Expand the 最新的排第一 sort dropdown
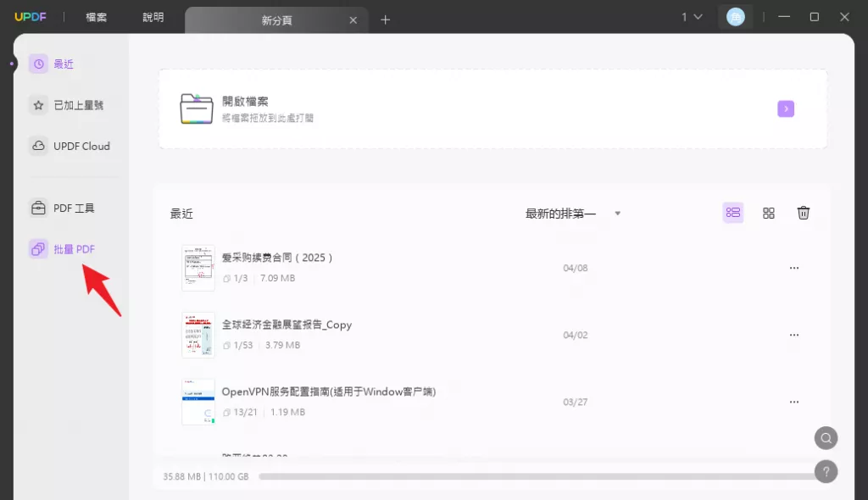868x500 pixels. pos(573,214)
